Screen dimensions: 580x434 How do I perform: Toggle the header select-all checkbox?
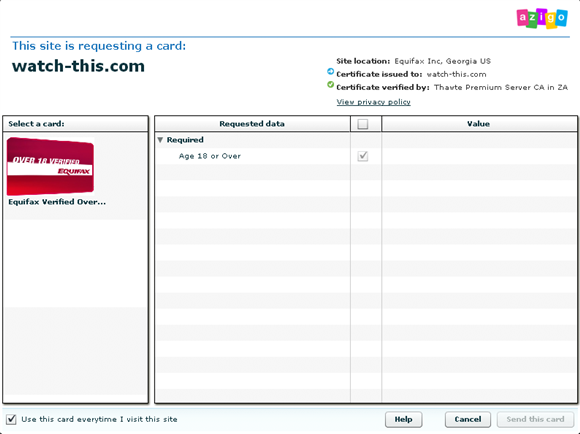(x=363, y=124)
